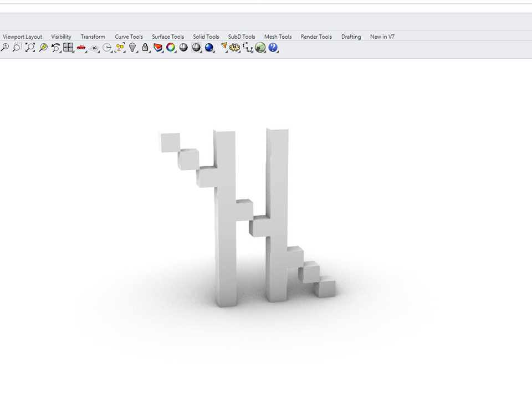The height and width of the screenshot is (399, 532).
Task: Switch to Render Tools tab
Action: (316, 37)
